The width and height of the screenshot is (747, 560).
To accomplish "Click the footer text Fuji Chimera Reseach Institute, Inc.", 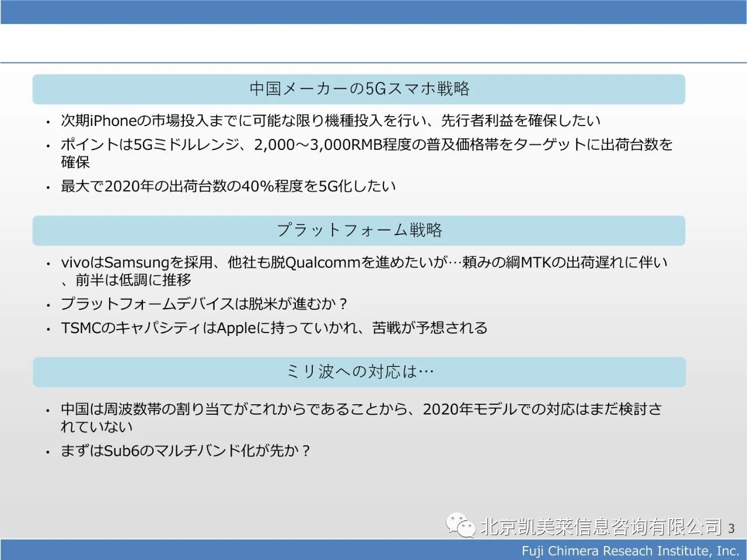I will [630, 551].
